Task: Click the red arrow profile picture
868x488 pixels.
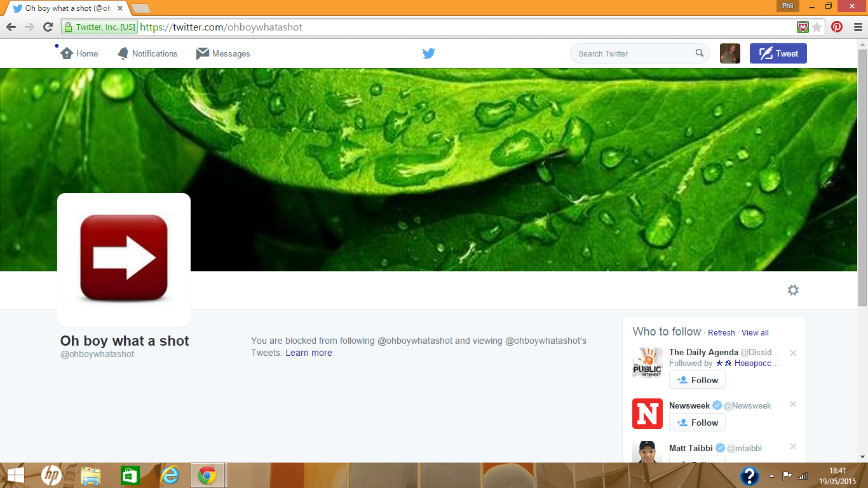Action: click(x=124, y=260)
